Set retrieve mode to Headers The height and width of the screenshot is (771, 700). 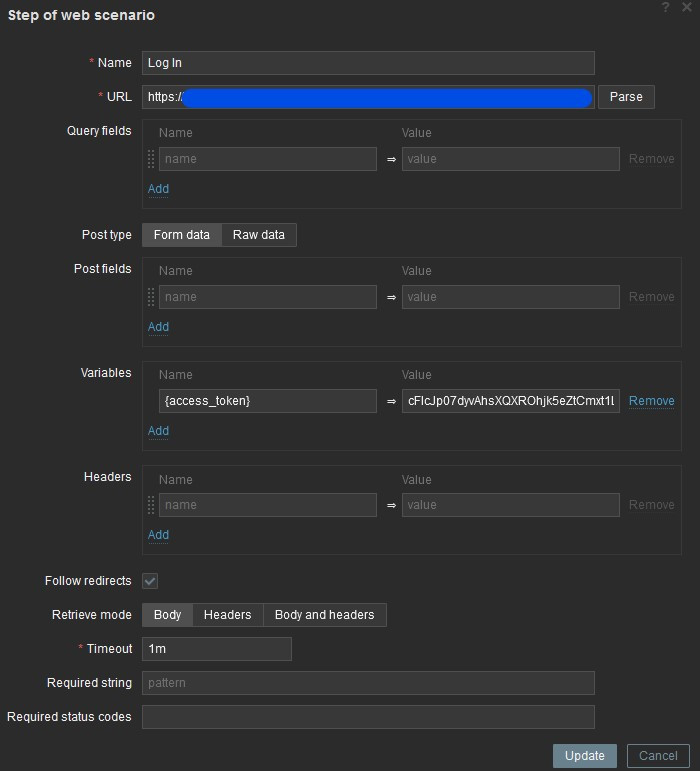pos(227,615)
